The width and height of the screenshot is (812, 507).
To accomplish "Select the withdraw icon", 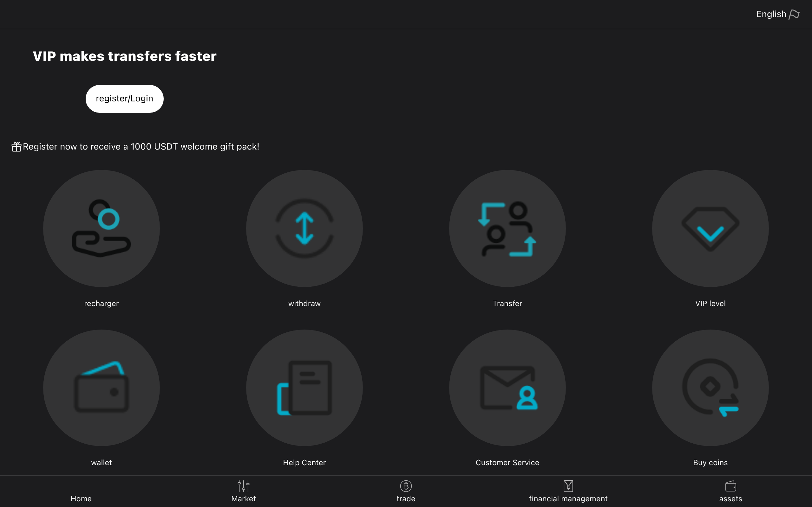I will click(x=304, y=228).
